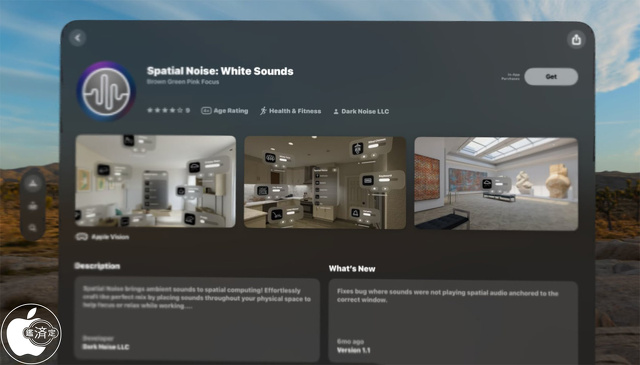Click the Spatial Noise: White Sounds title
Image resolution: width=640 pixels, height=365 pixels.
tap(220, 71)
